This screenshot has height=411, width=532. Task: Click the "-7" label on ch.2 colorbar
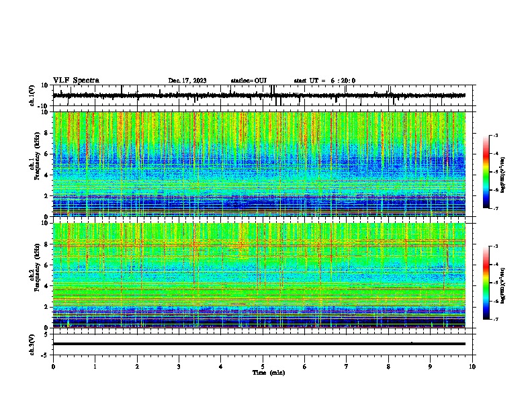(496, 320)
